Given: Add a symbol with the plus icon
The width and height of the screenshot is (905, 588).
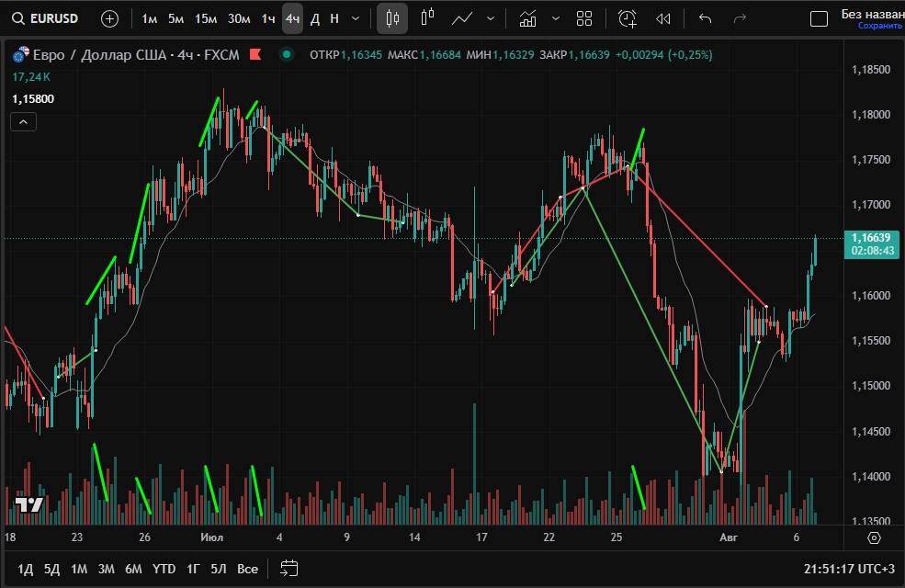Looking at the screenshot, I should (109, 18).
